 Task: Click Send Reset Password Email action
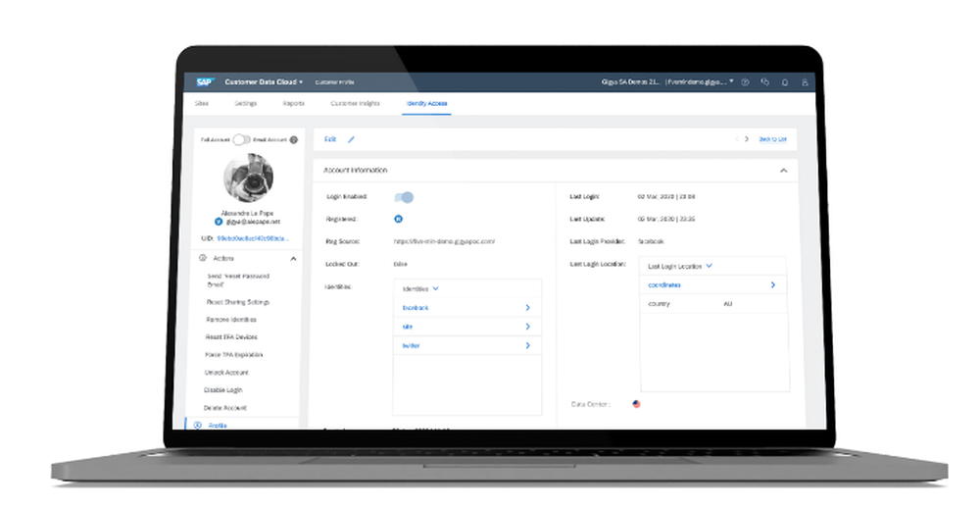coord(238,280)
